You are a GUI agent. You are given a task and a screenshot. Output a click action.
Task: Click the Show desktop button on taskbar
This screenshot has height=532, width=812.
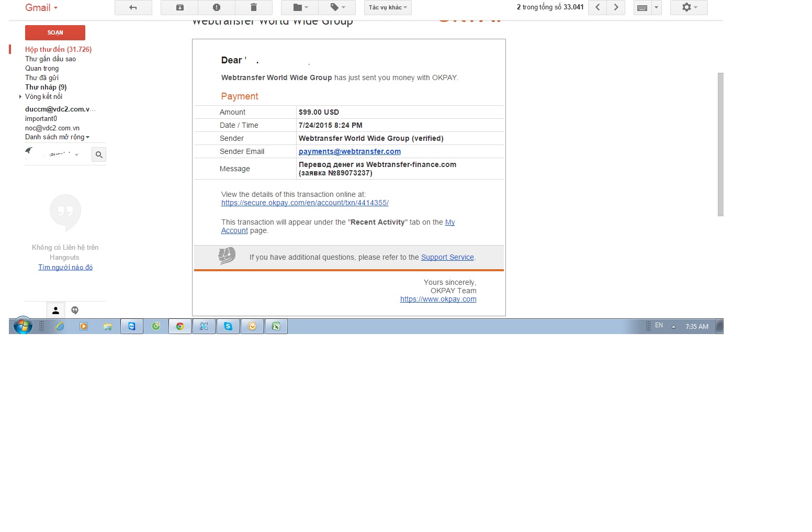720,326
